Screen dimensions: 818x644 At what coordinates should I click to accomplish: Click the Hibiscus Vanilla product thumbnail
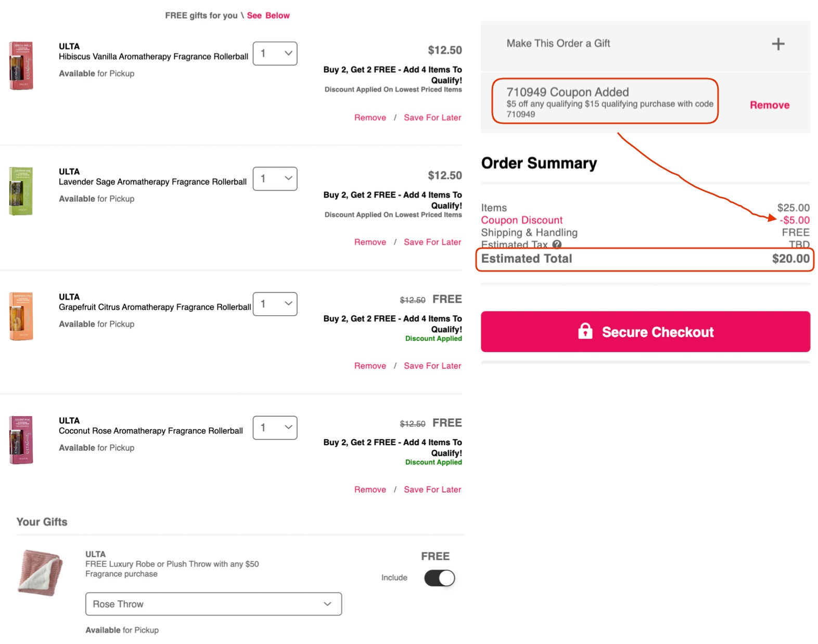click(x=21, y=65)
